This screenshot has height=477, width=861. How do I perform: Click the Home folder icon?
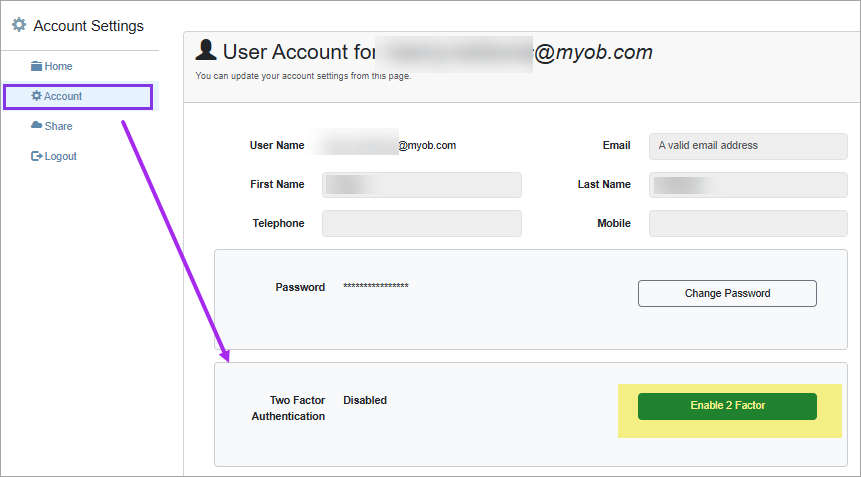36,66
